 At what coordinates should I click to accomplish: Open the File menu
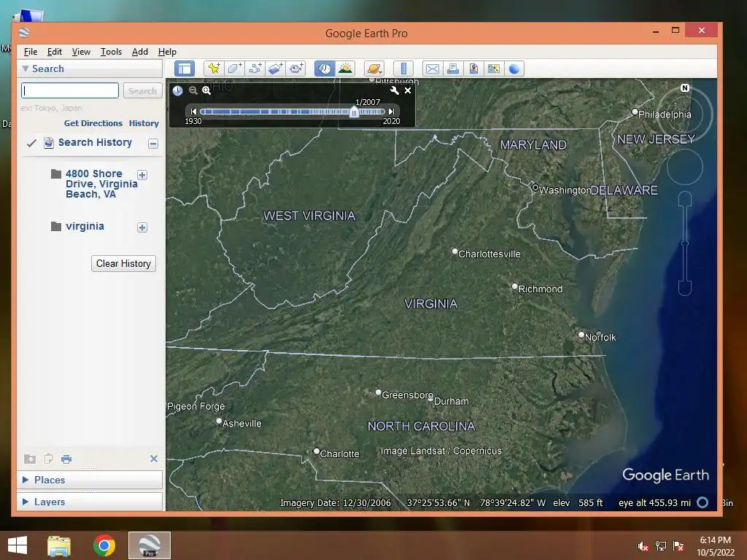pos(31,52)
